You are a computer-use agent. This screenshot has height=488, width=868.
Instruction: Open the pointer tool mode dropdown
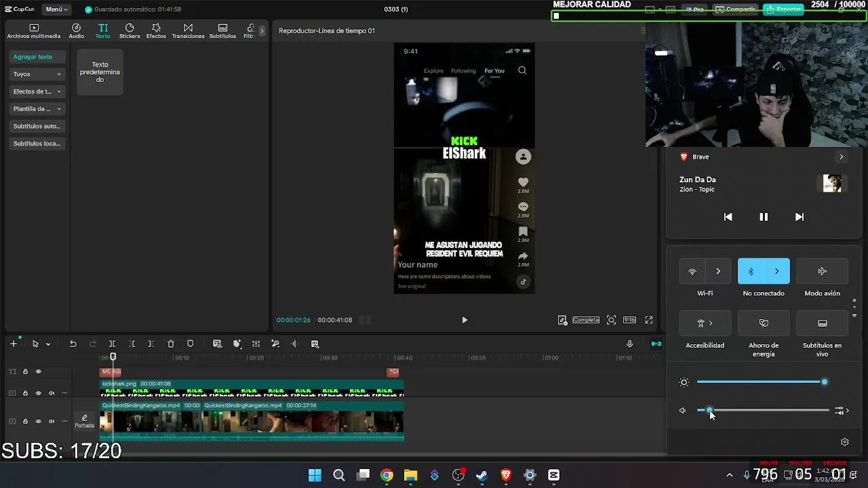click(47, 344)
